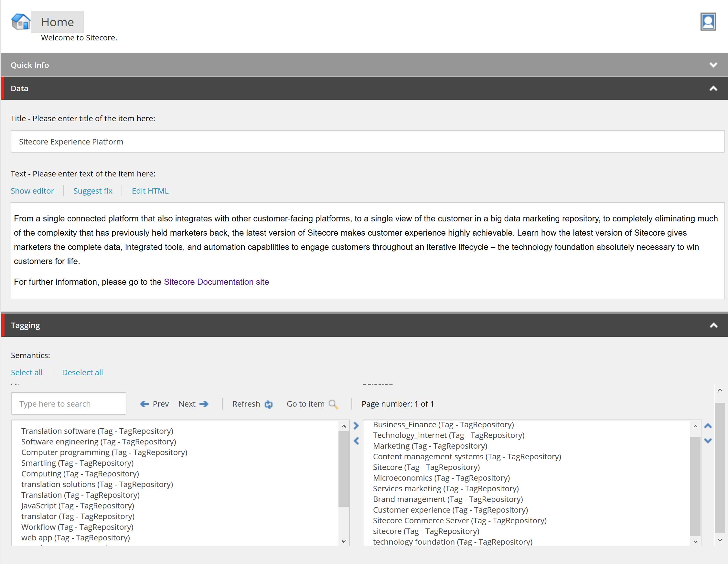Select Workflow tag in All list
Viewport: 728px width, 564px height.
click(x=77, y=527)
